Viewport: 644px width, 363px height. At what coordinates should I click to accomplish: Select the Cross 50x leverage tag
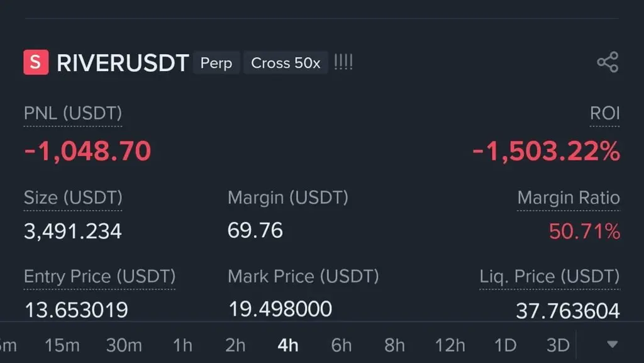[x=286, y=63]
